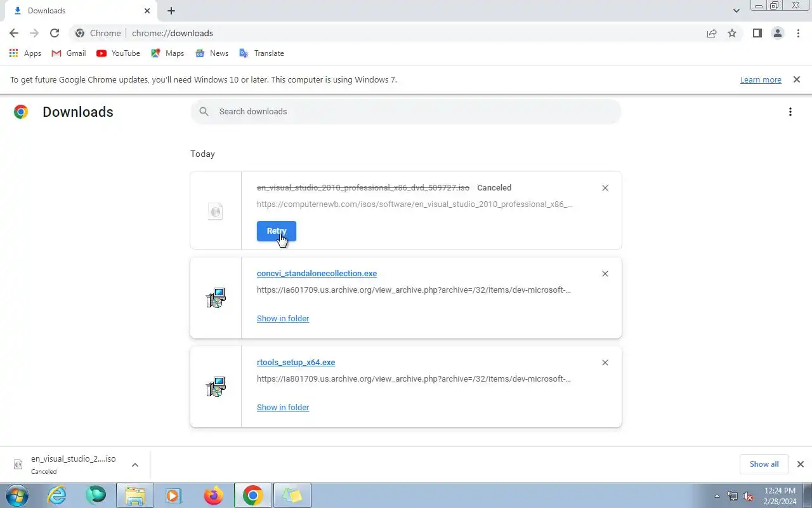Click the ia801709 archive.org source URL
Image resolution: width=812 pixels, height=508 pixels.
[x=414, y=379]
